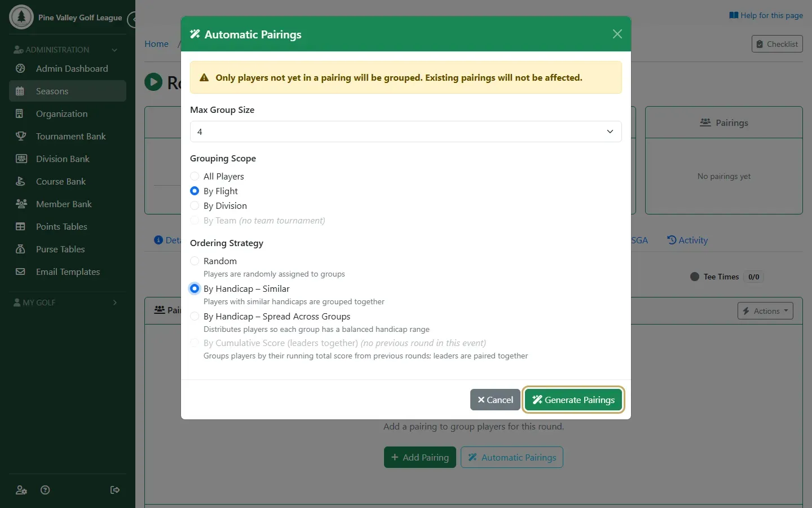Collapse the sidebar with the arrow button
The image size is (812, 508).
pyautogui.click(x=133, y=20)
